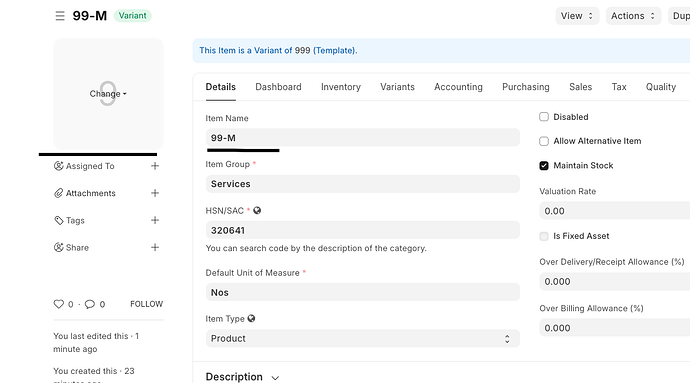Click the comment count next to bubble

tap(102, 304)
